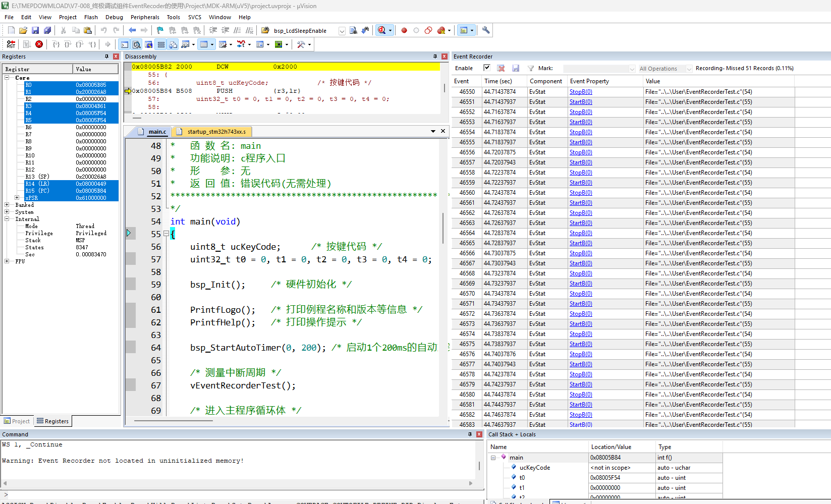Show the Command window icon
Screen dimensions: 831x504
click(125, 44)
